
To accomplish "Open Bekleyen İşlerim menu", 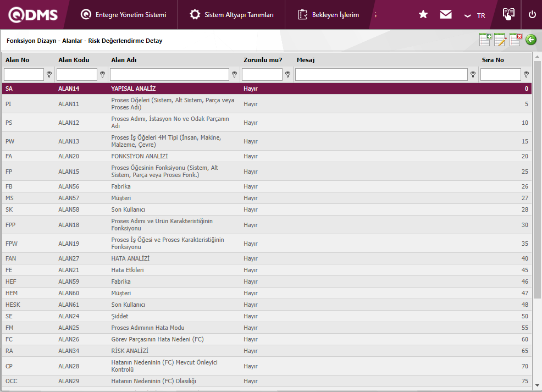I will click(329, 15).
